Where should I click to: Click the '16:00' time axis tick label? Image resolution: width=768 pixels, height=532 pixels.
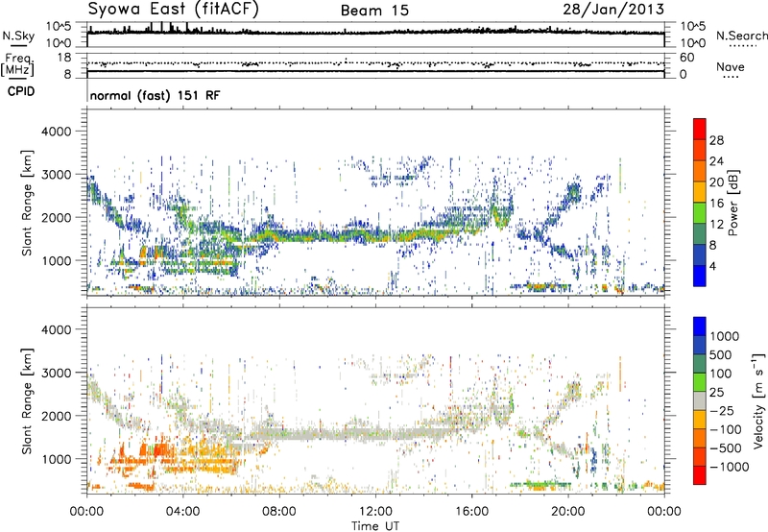(x=471, y=512)
